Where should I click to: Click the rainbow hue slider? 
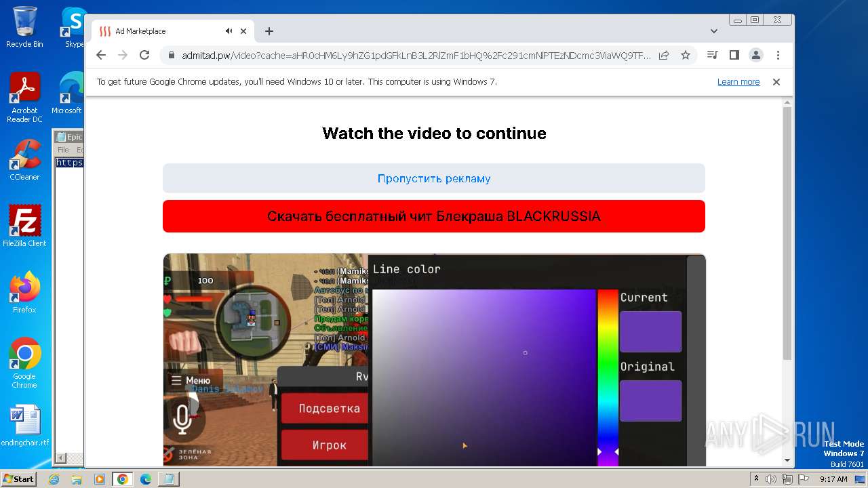[x=608, y=377]
